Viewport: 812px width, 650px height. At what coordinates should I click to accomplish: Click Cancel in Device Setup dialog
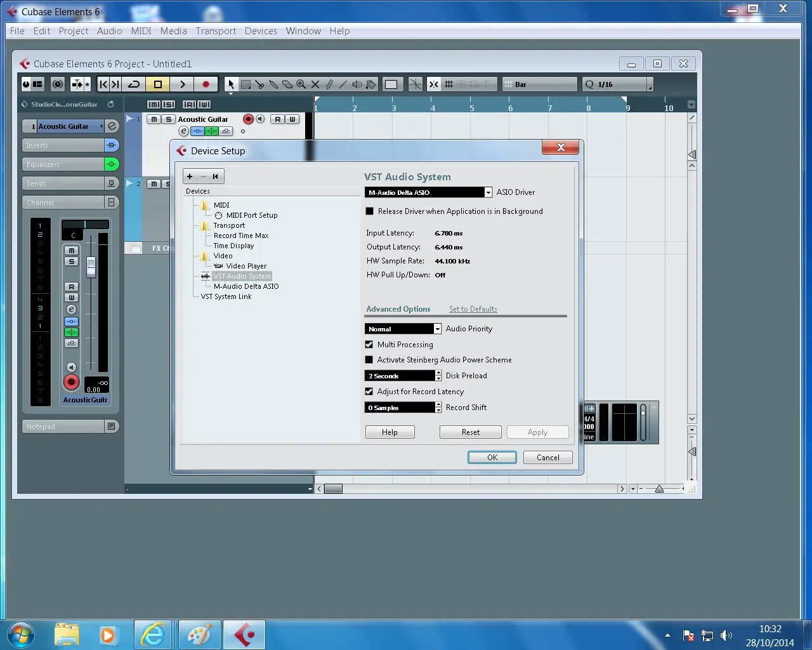[548, 458]
